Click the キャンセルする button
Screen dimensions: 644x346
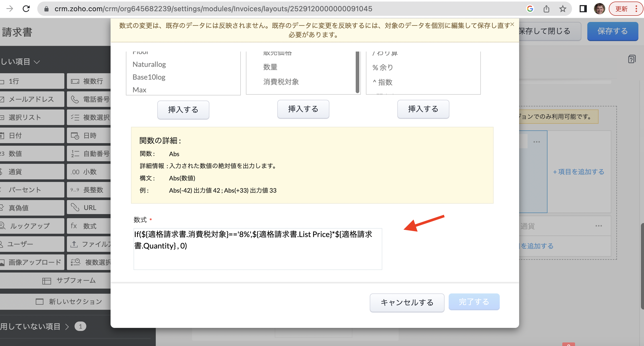click(x=407, y=302)
